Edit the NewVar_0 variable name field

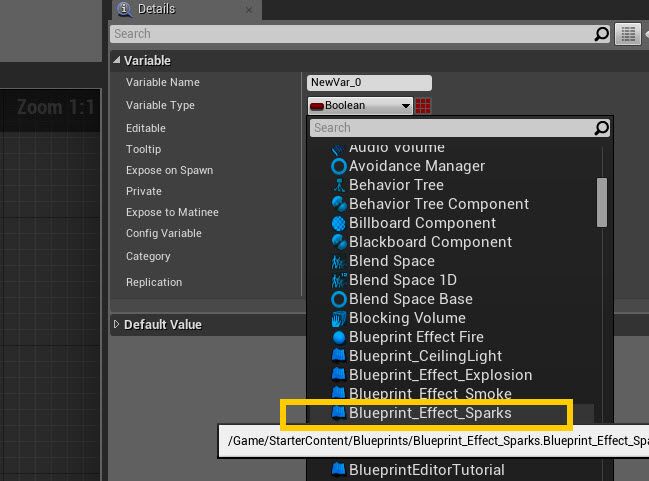click(x=369, y=83)
